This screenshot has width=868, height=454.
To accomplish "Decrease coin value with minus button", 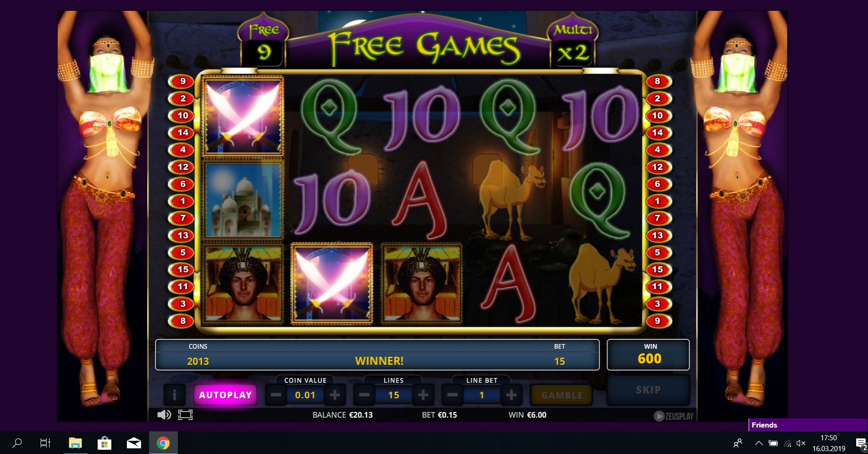I will [x=276, y=395].
